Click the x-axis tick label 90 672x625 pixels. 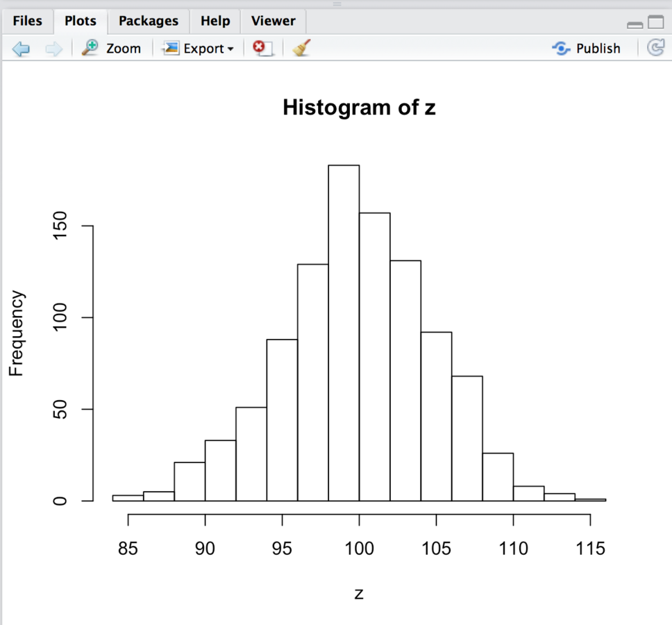coord(205,549)
